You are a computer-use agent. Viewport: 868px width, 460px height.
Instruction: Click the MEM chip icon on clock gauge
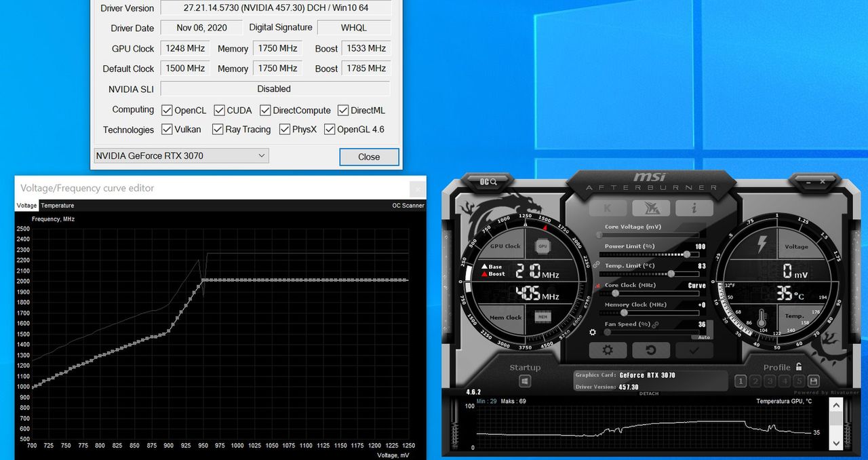[542, 317]
